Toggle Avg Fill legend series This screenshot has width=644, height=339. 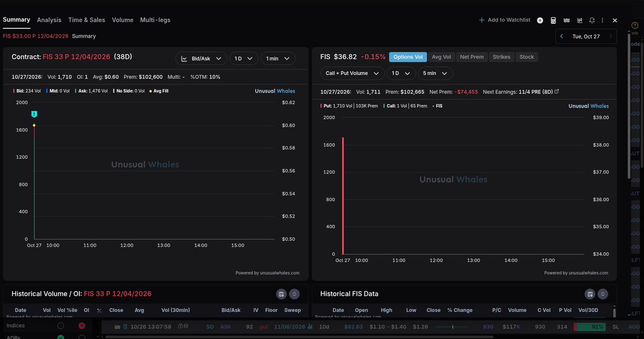(158, 91)
